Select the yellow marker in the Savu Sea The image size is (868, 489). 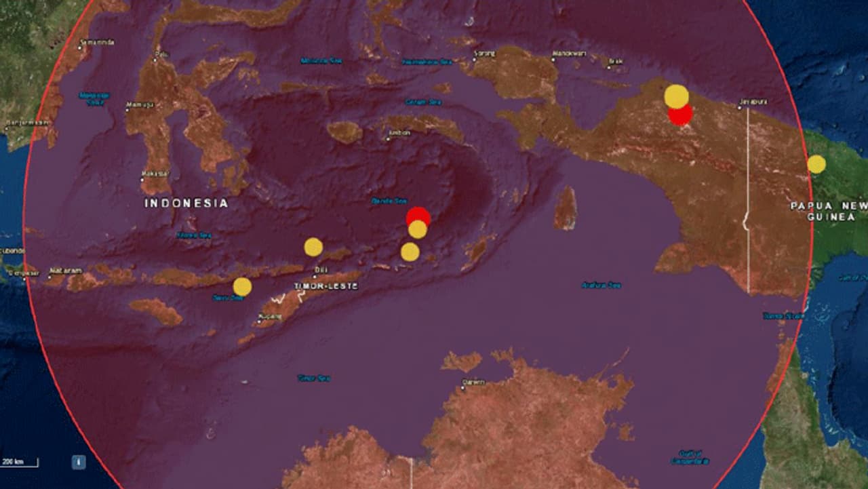[242, 287]
